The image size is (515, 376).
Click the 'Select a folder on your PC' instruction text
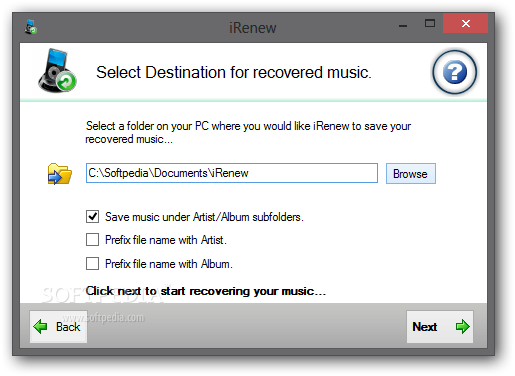(x=248, y=132)
